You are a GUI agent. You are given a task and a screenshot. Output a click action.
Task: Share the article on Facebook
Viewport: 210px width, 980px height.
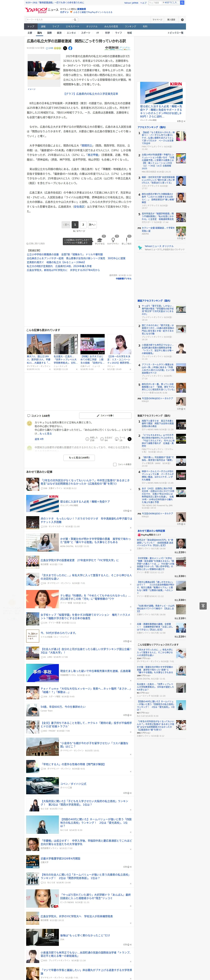point(70,48)
